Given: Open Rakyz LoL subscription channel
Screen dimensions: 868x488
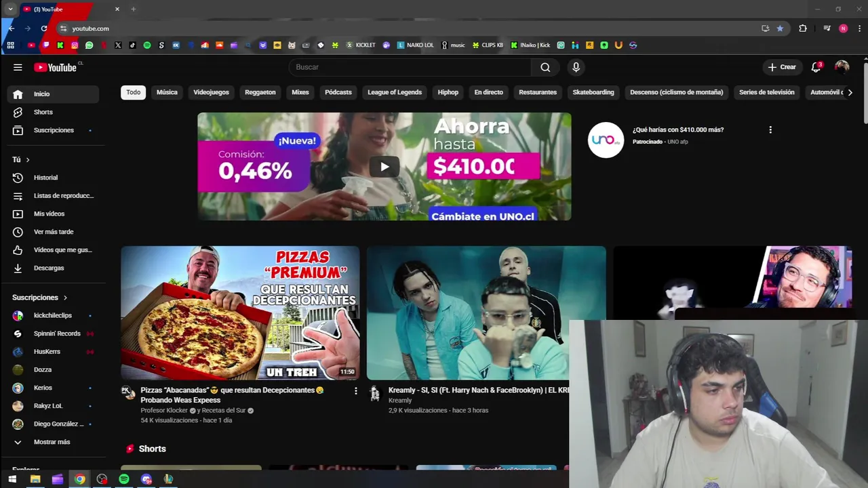Looking at the screenshot, I should click(x=53, y=406).
